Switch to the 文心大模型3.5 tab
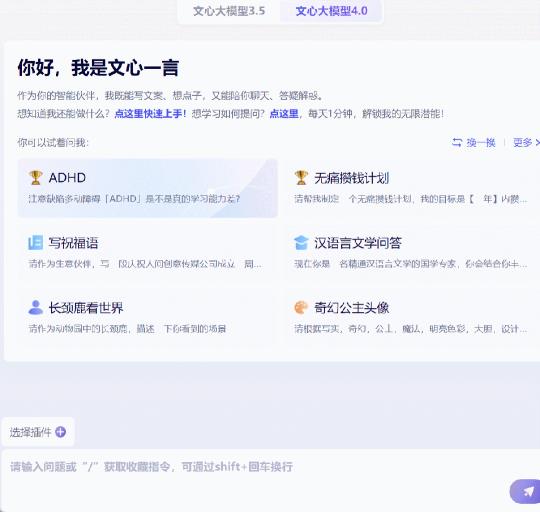This screenshot has height=512, width=540. (229, 11)
